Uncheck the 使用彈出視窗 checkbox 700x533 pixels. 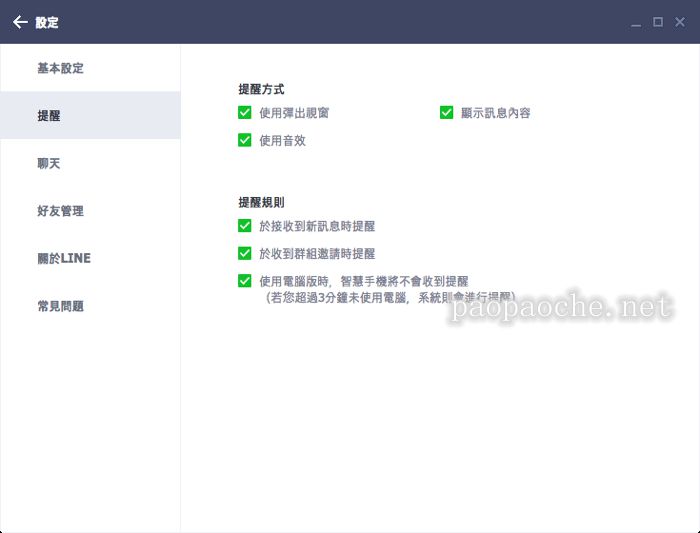(245, 112)
